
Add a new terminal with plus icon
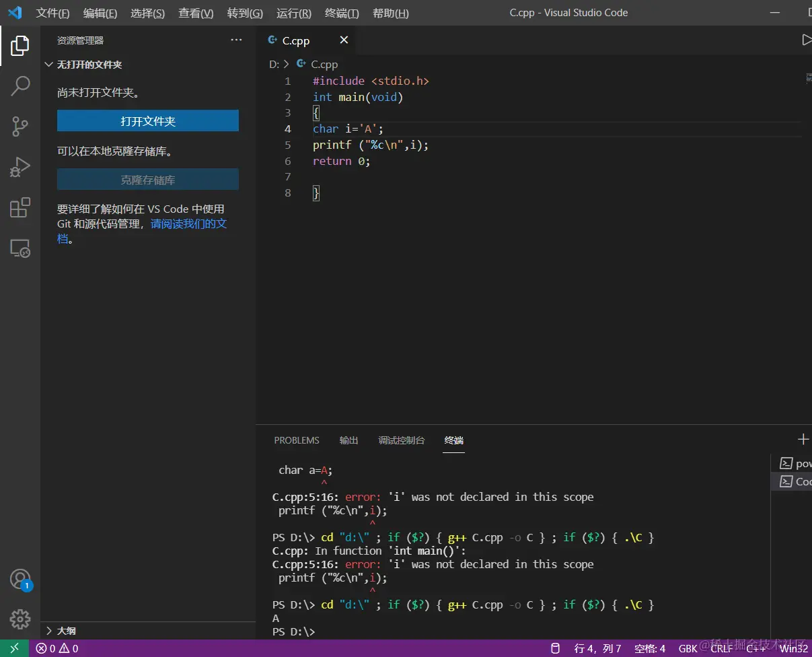point(803,440)
